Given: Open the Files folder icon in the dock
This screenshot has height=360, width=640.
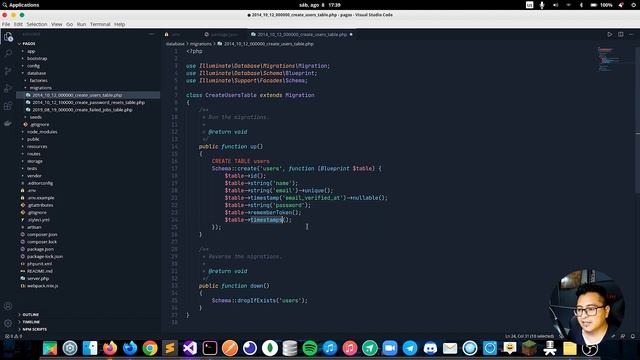Looking at the screenshot, I should click(x=570, y=348).
